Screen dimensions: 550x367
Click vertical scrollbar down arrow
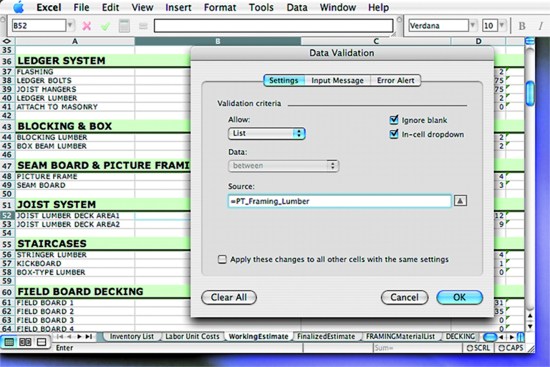530,326
